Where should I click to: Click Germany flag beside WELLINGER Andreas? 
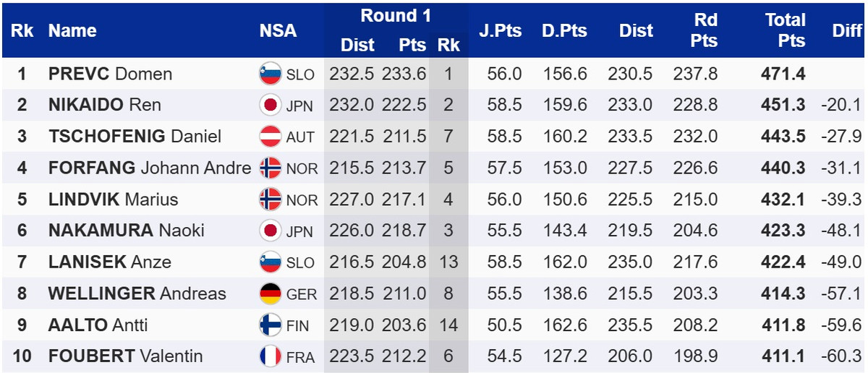270,293
